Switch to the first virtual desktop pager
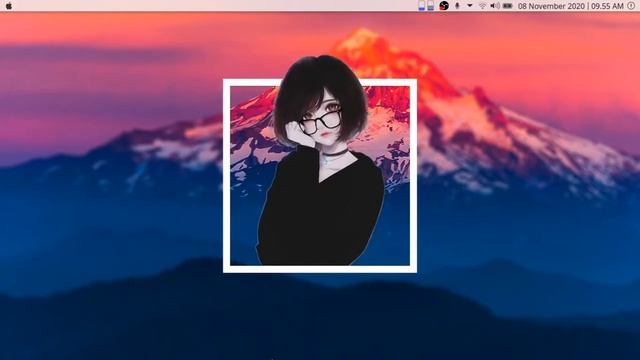The height and width of the screenshot is (360, 640). [422, 6]
